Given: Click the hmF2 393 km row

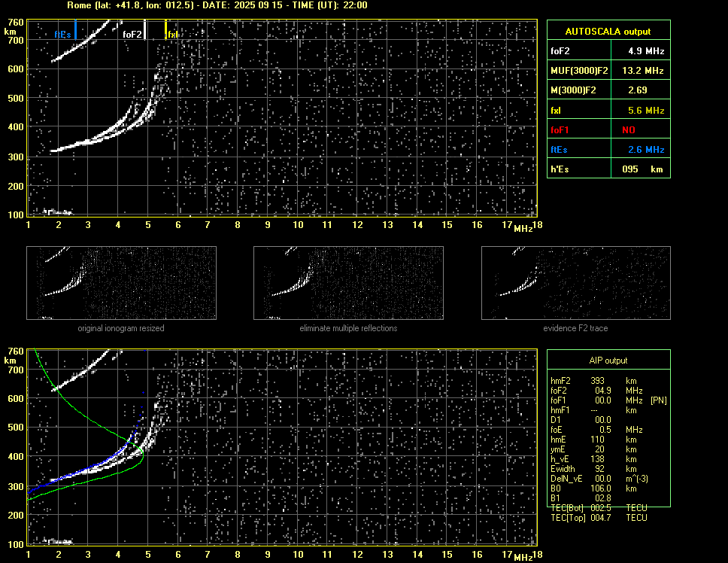Looking at the screenshot, I should coord(593,381).
